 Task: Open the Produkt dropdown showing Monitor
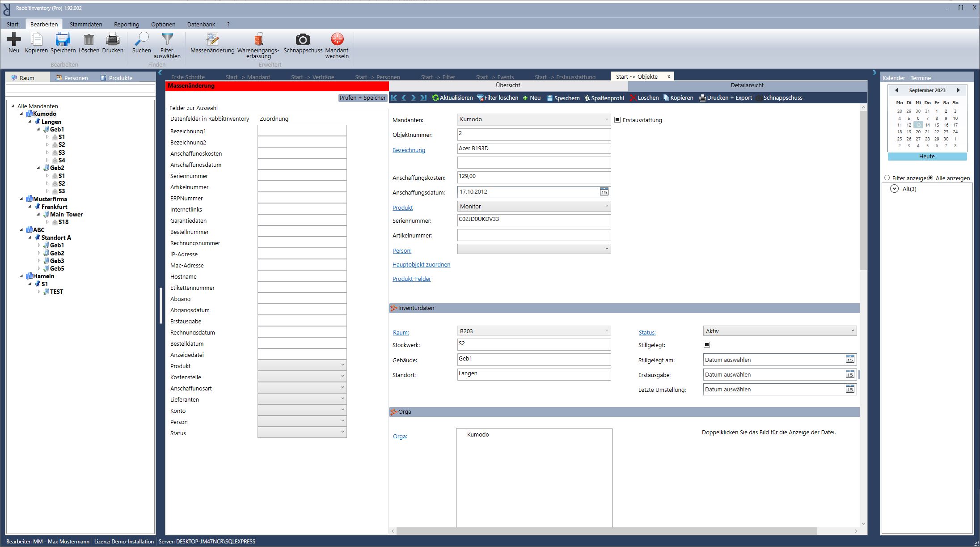534,206
